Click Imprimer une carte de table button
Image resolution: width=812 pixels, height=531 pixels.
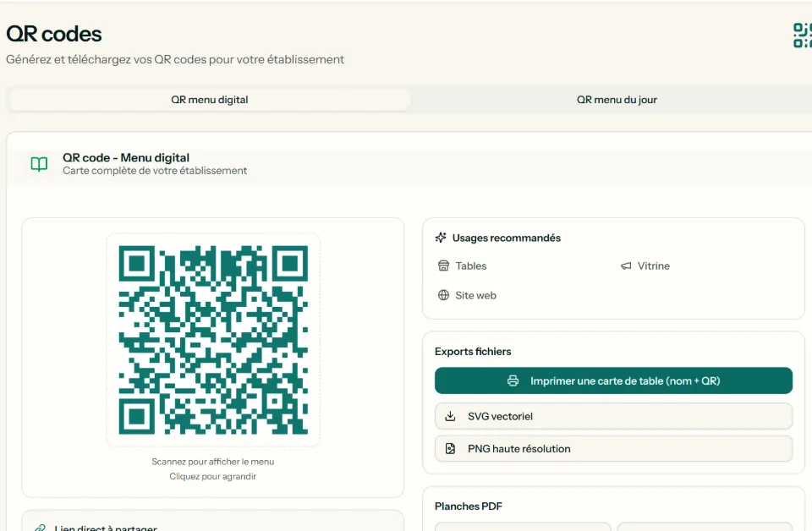point(614,380)
